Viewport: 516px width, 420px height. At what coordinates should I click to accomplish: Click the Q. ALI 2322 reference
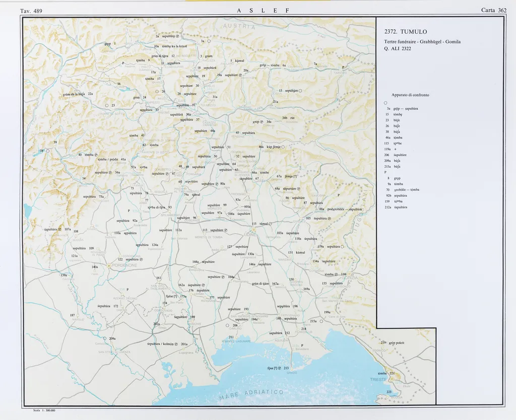pos(398,48)
